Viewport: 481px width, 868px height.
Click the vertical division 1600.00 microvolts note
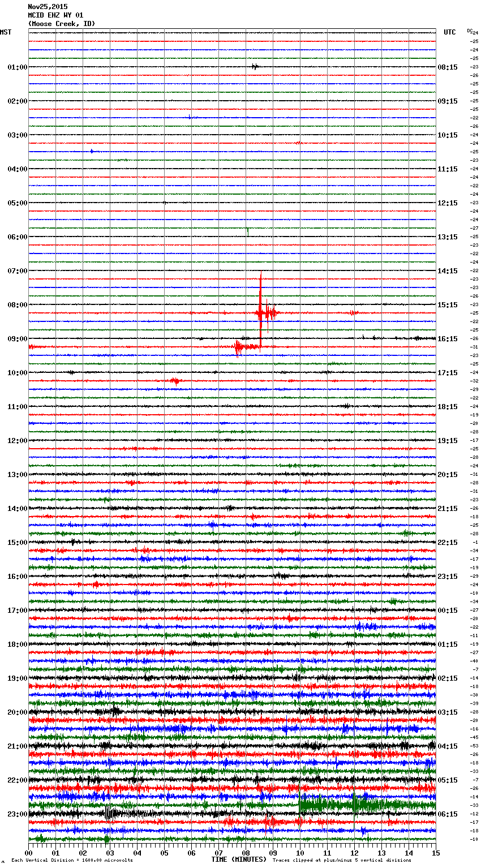[x=72, y=860]
